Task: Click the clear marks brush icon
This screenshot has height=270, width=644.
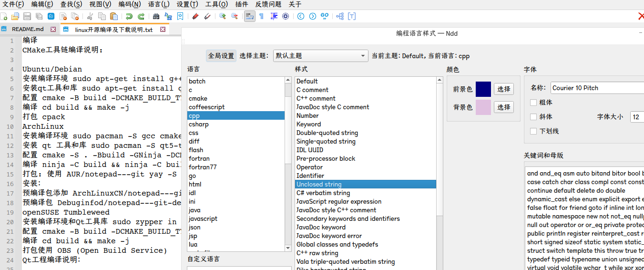Action: (207, 16)
